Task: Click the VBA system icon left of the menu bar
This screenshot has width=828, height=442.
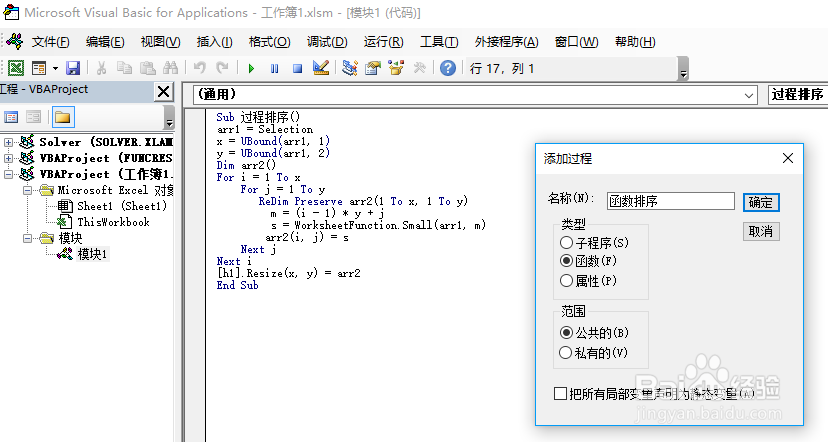Action: pyautogui.click(x=14, y=41)
